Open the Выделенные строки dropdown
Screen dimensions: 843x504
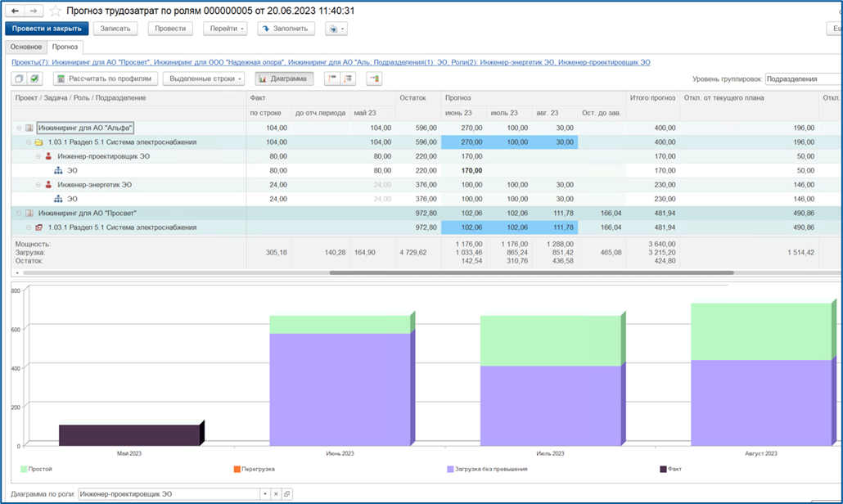(205, 79)
